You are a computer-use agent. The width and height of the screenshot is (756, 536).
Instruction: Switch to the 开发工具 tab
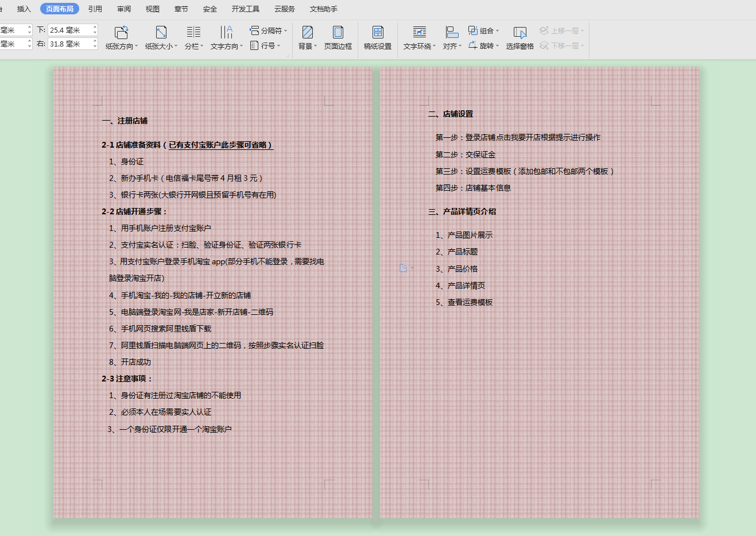coord(246,9)
